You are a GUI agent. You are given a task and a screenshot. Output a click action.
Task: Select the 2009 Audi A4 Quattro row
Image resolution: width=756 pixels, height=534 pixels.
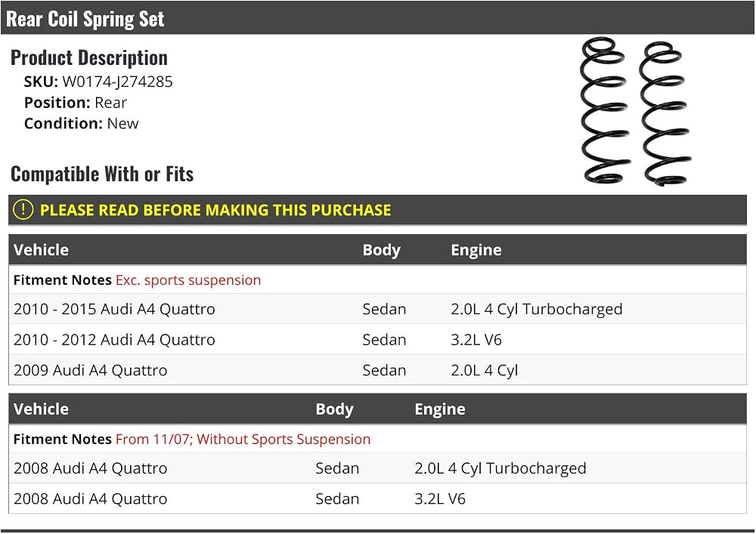pyautogui.click(x=377, y=370)
